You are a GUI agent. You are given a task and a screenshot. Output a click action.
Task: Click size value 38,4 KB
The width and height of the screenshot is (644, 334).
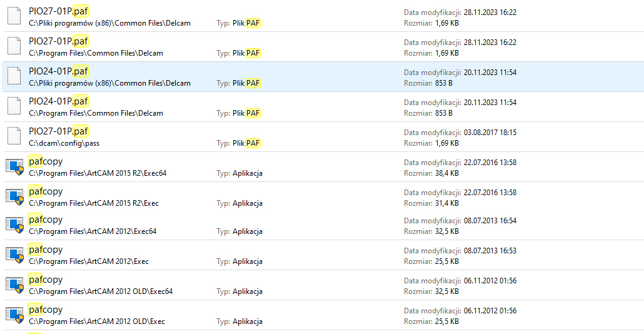point(447,173)
